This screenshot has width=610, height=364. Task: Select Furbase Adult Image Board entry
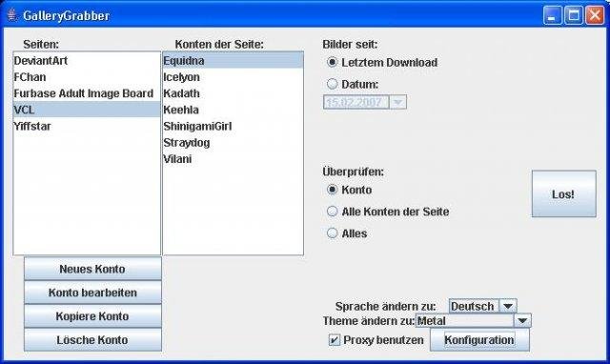87,93
